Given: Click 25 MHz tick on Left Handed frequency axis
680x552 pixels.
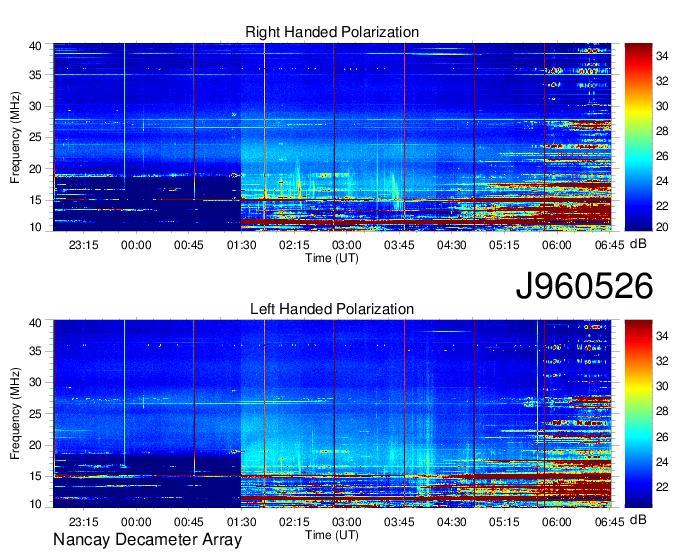Looking at the screenshot, I should pos(36,414).
